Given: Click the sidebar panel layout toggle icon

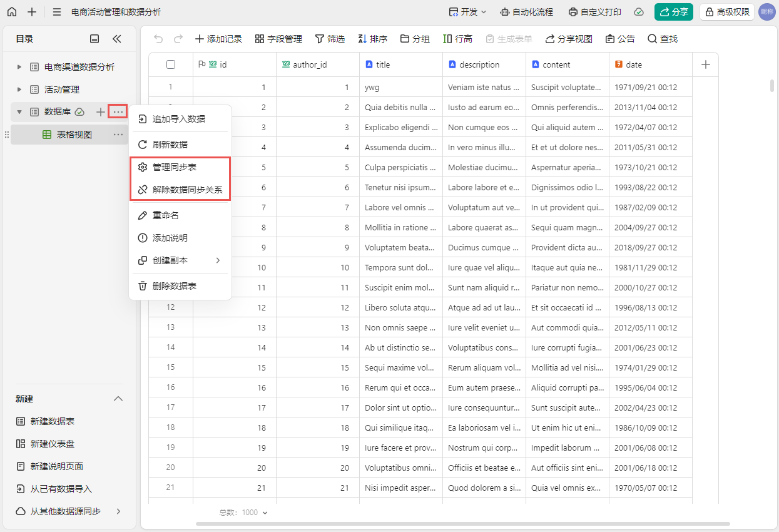Looking at the screenshot, I should click(94, 39).
